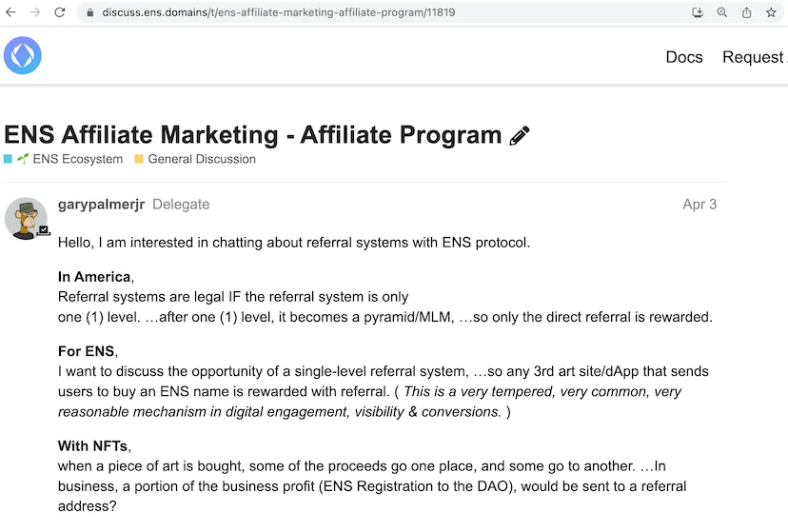Click the ENS logo to go home
The image size is (788, 532).
coord(23,56)
